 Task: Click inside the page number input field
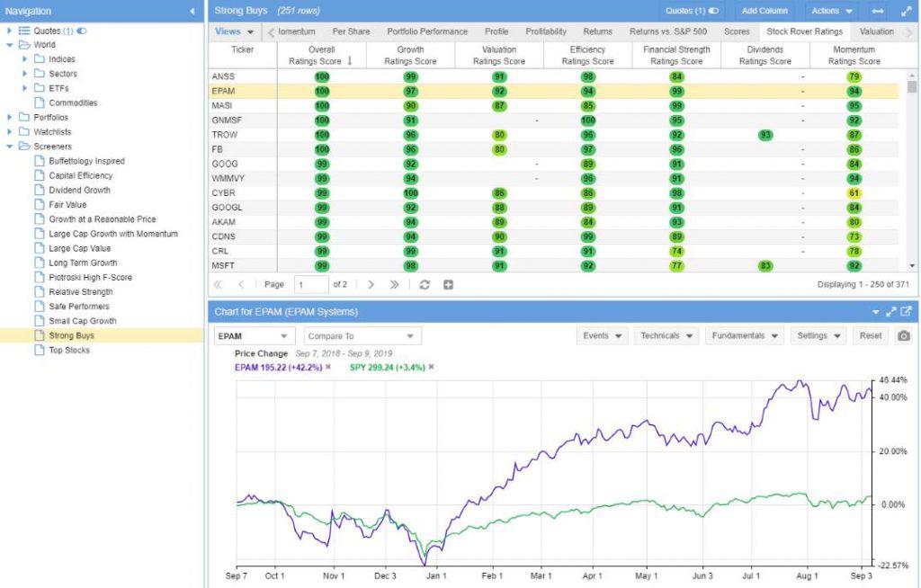(x=313, y=284)
